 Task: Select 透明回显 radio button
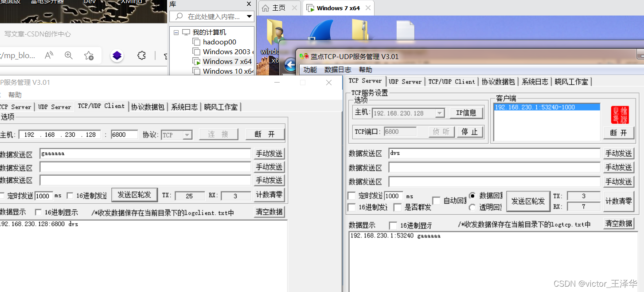[472, 207]
